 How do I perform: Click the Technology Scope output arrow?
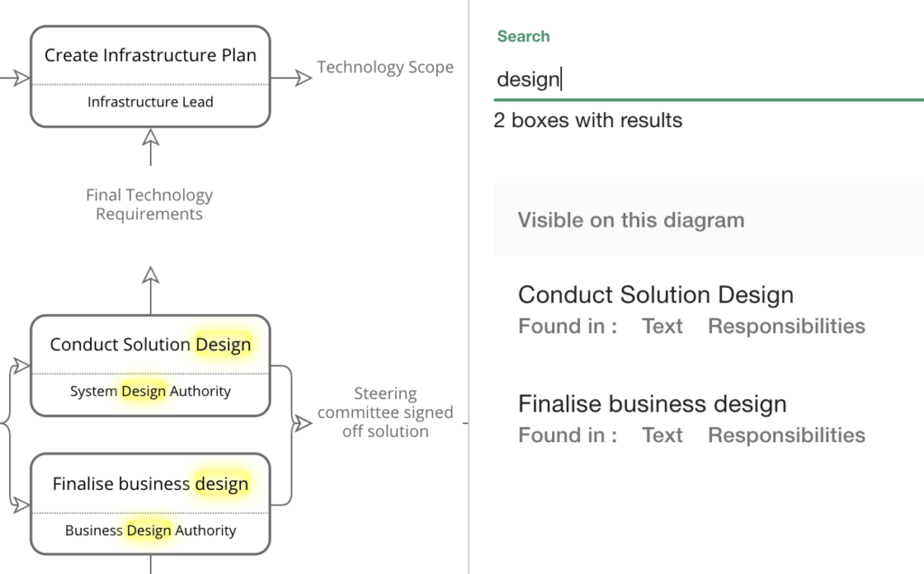click(x=385, y=67)
